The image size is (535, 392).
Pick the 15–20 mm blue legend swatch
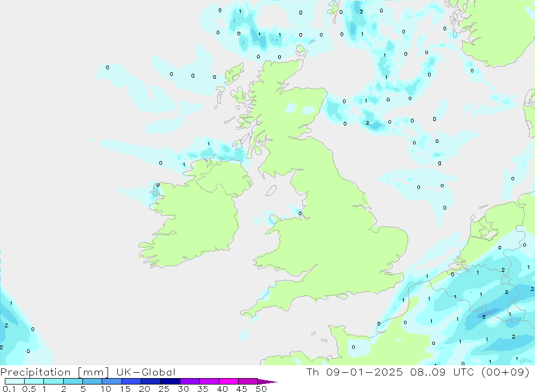(132, 381)
